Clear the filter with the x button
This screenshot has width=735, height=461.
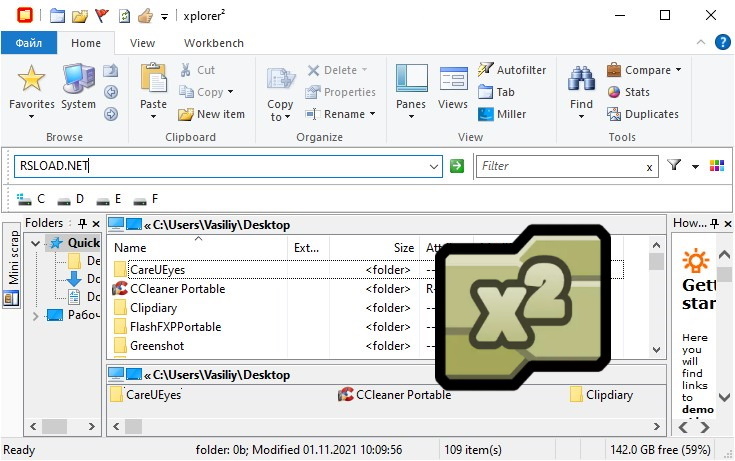[649, 167]
